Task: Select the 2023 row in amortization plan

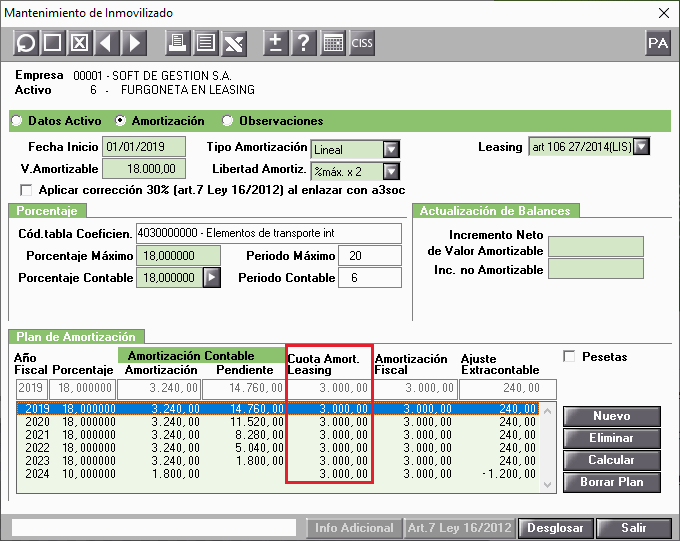Action: [278, 461]
